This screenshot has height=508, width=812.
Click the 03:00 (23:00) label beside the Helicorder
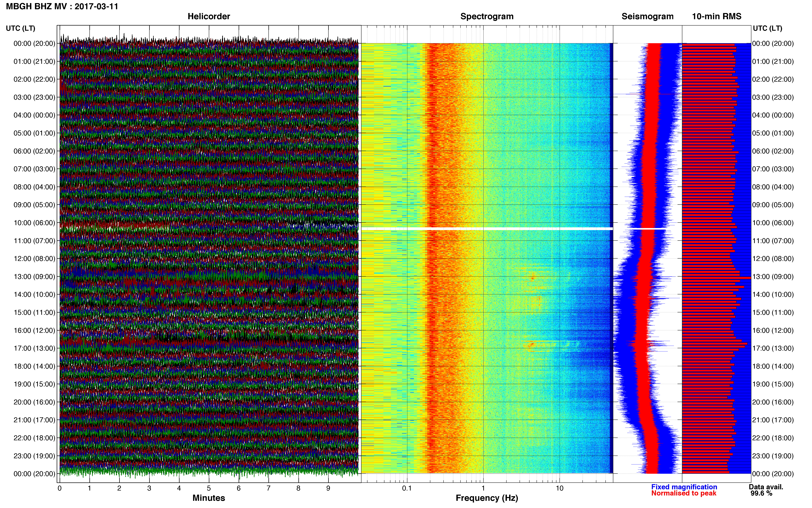click(34, 97)
